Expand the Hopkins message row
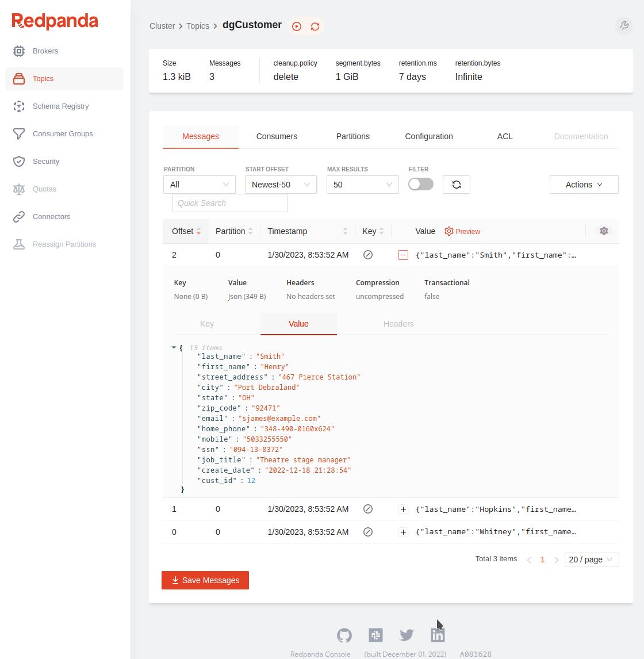Image resolution: width=644 pixels, height=659 pixels. pos(403,509)
